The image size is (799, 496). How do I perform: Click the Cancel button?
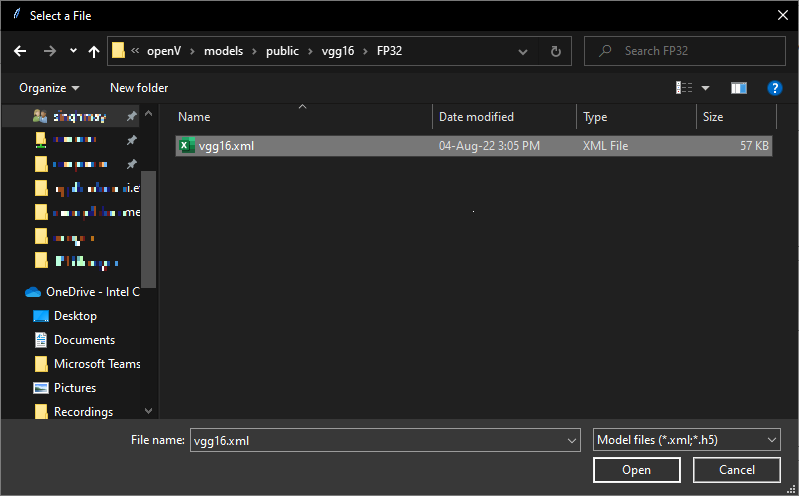[736, 469]
